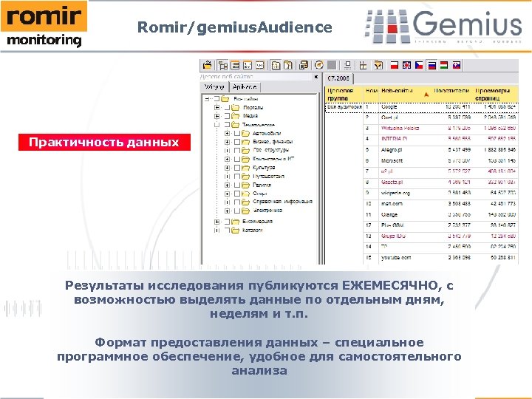Check the Е-коммерция category checkbox
This screenshot has width=532, height=399.
coord(227,222)
